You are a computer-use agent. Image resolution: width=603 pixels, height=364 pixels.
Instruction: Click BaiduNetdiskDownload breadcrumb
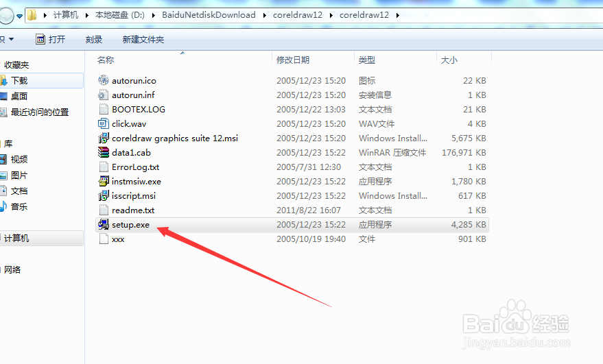tap(209, 15)
